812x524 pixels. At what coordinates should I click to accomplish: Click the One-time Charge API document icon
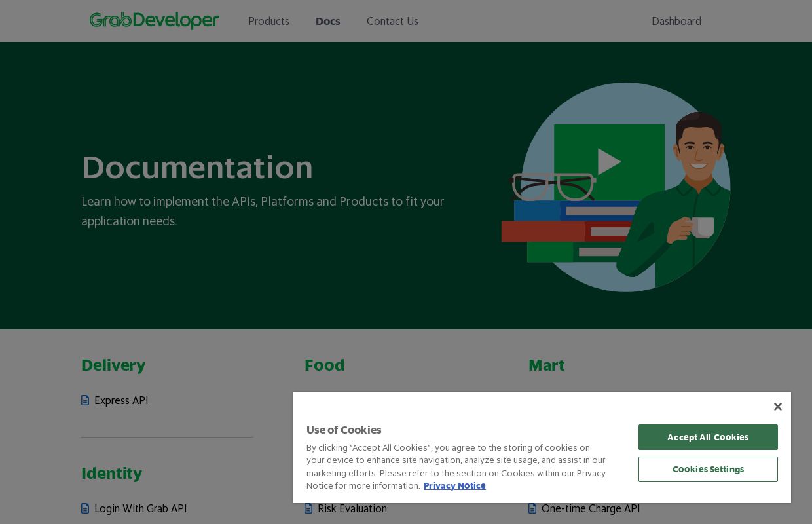[x=532, y=508]
